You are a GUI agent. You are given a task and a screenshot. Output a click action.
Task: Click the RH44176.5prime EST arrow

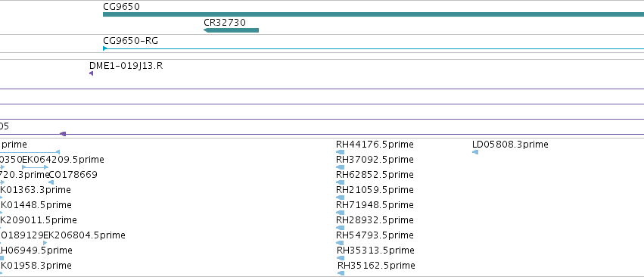(x=340, y=152)
